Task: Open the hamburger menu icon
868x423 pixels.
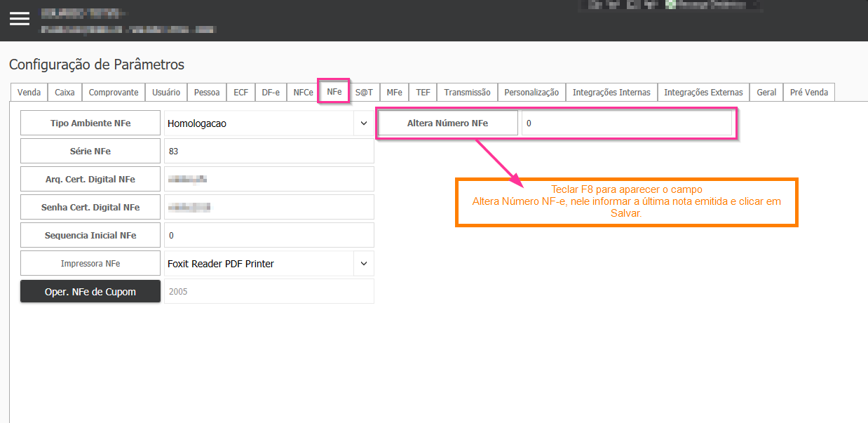Action: click(20, 19)
